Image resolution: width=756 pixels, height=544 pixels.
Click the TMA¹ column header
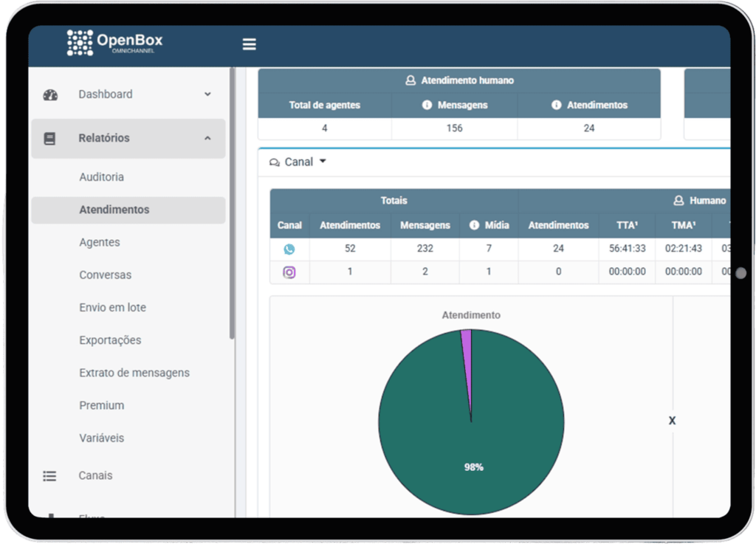(683, 225)
